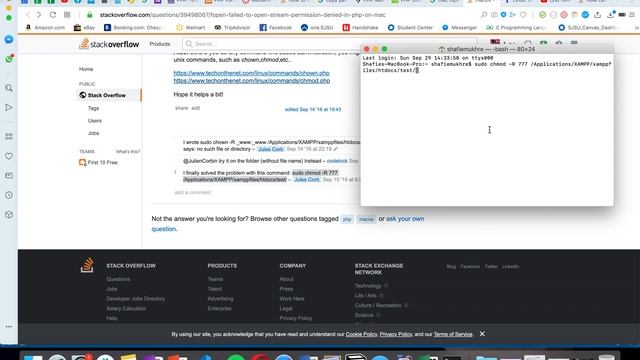Go back in browser history
The width and height of the screenshot is (640, 360).
coord(28,15)
